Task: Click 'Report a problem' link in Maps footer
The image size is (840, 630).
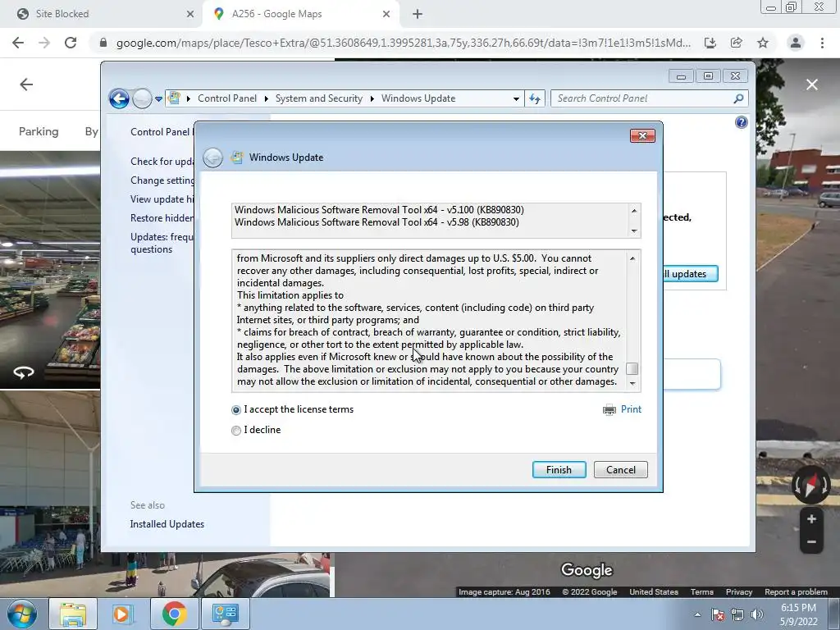Action: [x=796, y=592]
